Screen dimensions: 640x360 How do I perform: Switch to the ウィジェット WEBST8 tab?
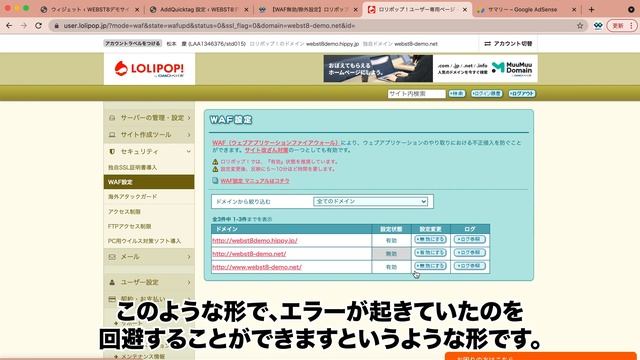pos(90,9)
